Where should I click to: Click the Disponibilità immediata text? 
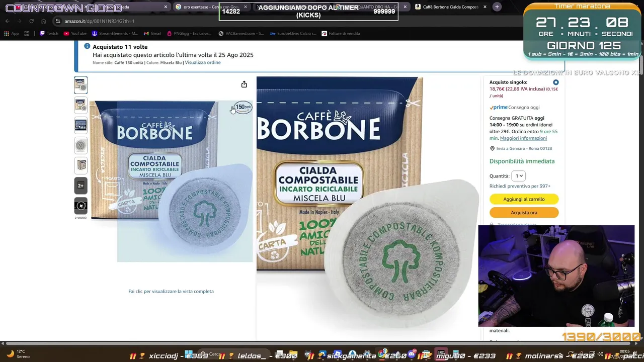click(522, 161)
